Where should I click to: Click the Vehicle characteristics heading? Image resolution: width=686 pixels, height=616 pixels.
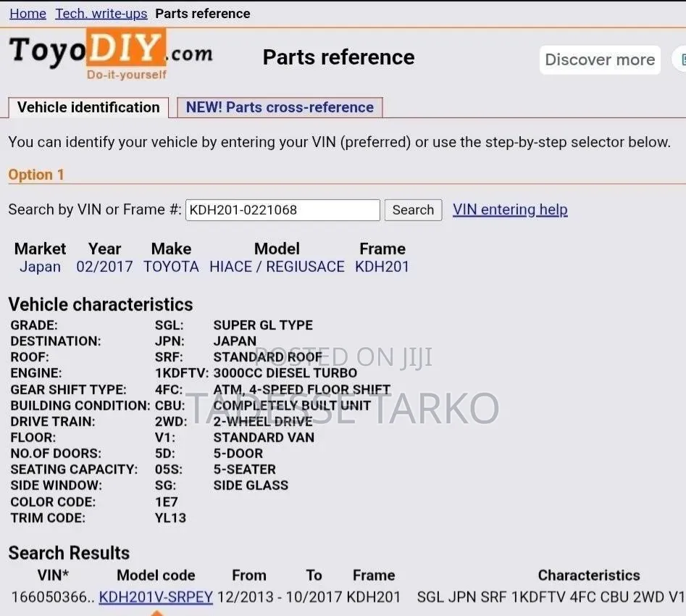[x=101, y=304]
